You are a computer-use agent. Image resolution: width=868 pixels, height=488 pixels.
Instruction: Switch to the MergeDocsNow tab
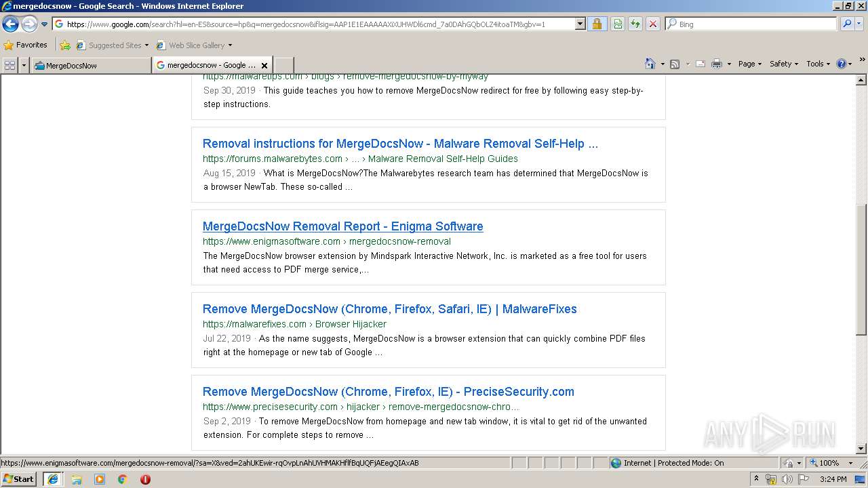90,65
